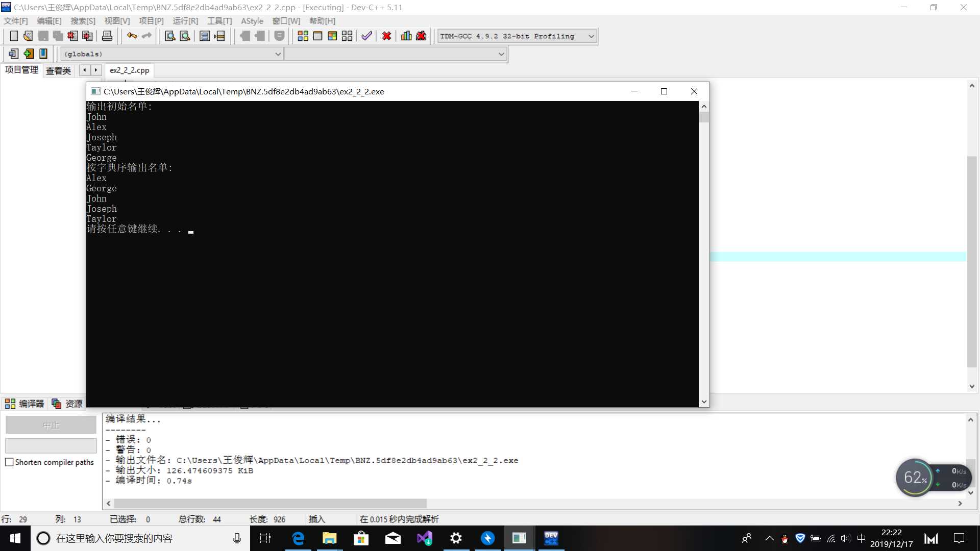Click the console window vertical scrollbar thumb

[x=704, y=117]
